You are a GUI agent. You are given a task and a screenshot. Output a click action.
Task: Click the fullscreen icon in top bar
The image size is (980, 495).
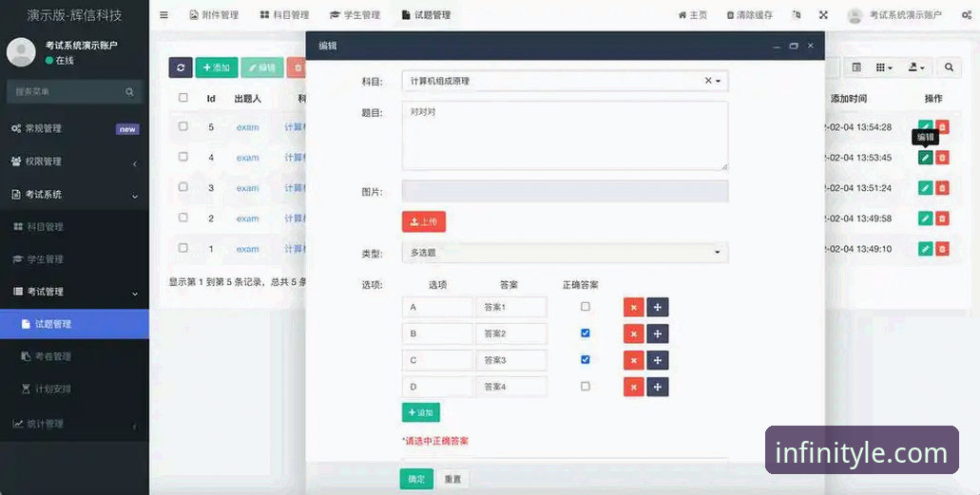coord(823,15)
